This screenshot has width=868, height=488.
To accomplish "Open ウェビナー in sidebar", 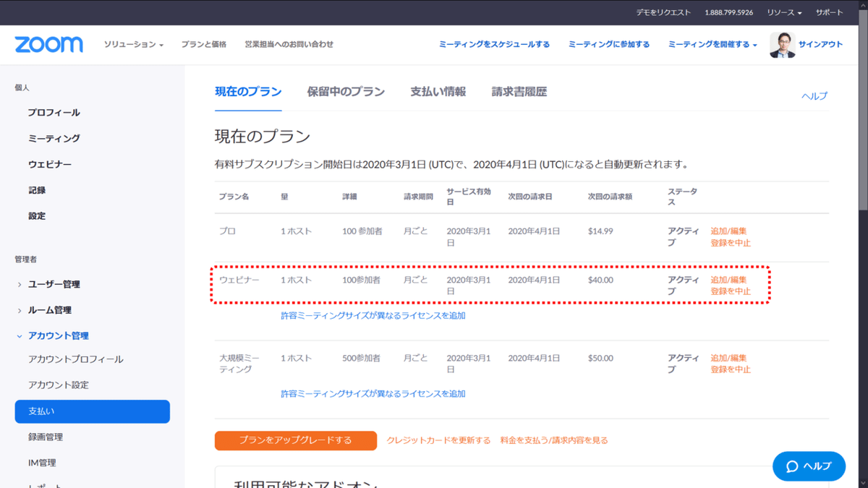I will [50, 164].
